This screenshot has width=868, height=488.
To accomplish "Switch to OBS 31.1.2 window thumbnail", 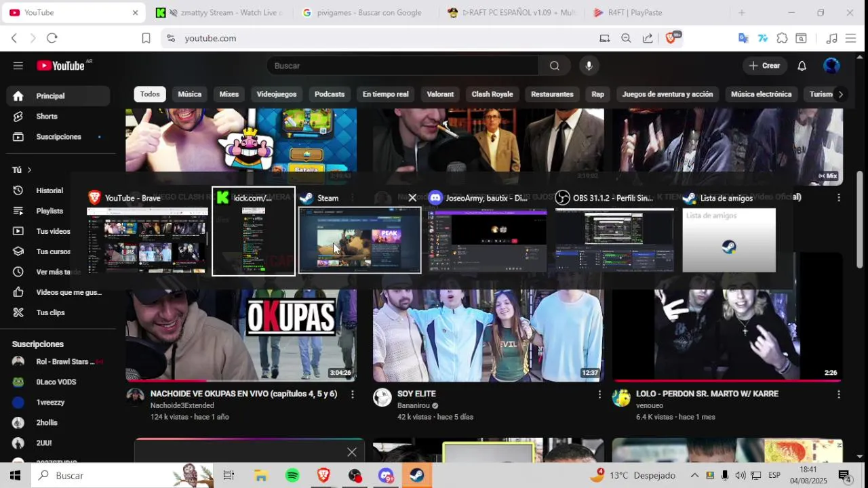I will point(614,241).
